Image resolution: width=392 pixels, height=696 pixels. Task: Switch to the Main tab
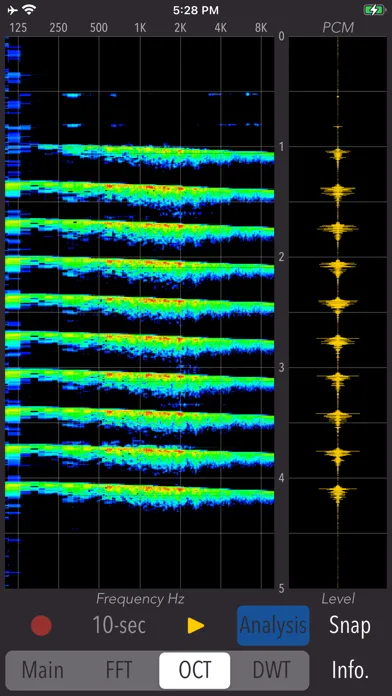point(43,670)
